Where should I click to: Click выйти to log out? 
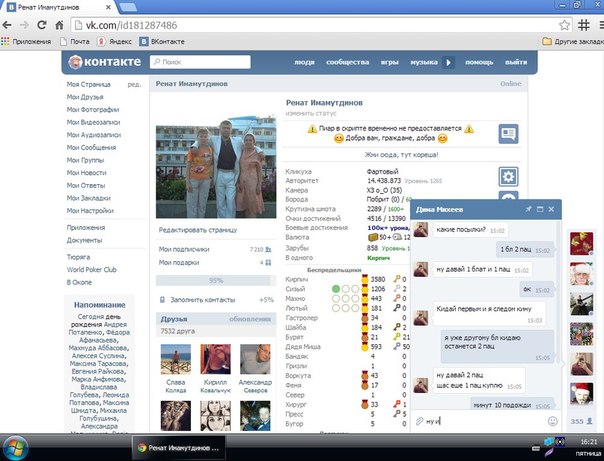click(516, 62)
